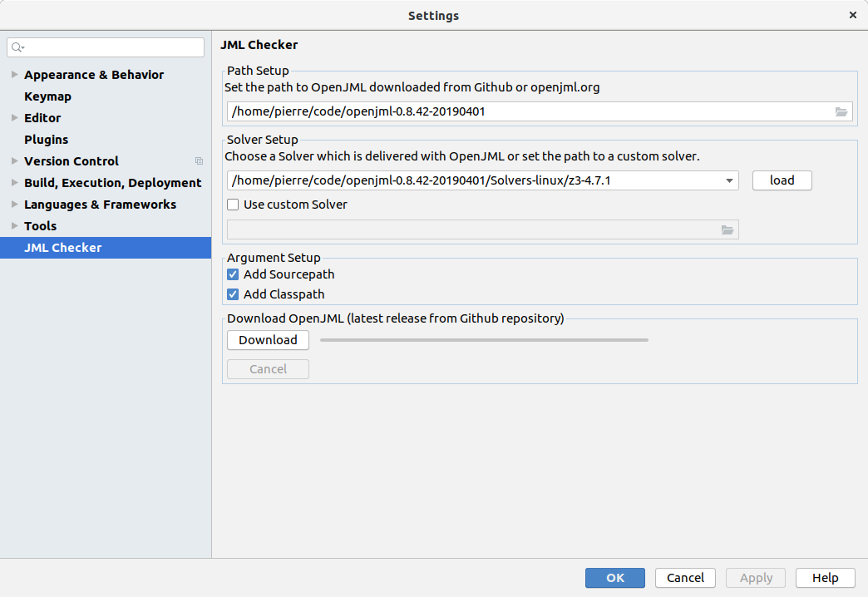Screen dimensions: 868x597
Task: Click the download progress bar
Action: (x=484, y=340)
